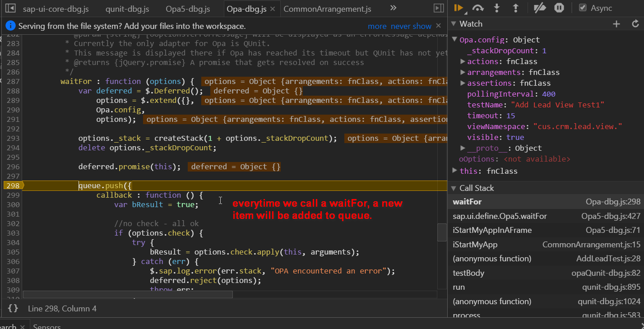Image resolution: width=644 pixels, height=329 pixels.
Task: Click the gutter at line 293
Action: (13, 138)
